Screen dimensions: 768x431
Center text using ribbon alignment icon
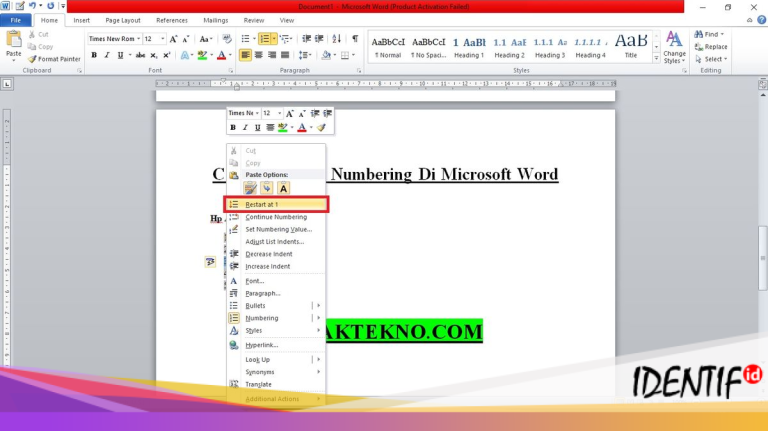coord(259,55)
